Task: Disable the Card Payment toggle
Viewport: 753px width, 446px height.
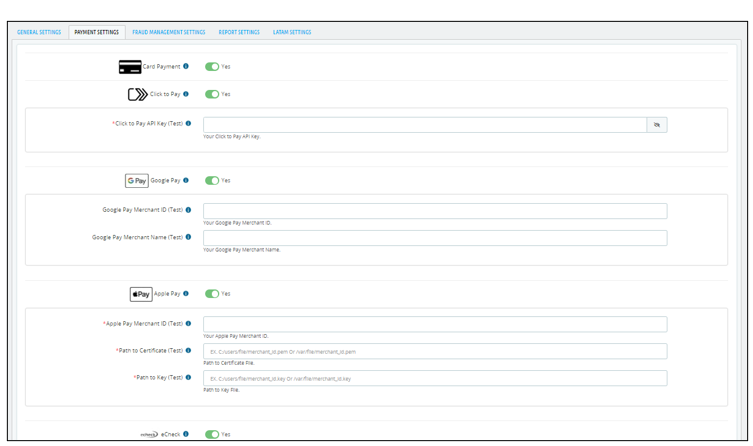Action: [x=212, y=67]
